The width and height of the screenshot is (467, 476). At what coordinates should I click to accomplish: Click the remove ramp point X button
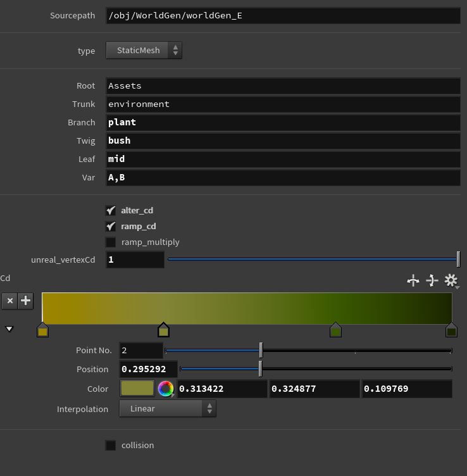click(x=9, y=301)
